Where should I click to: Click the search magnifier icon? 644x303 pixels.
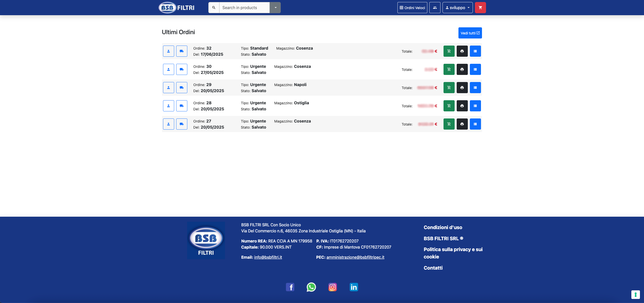point(214,8)
